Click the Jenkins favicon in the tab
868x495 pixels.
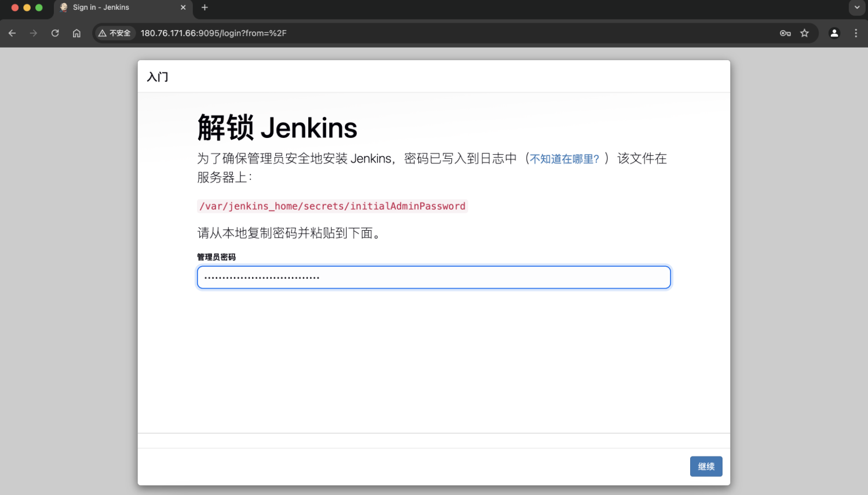click(64, 8)
